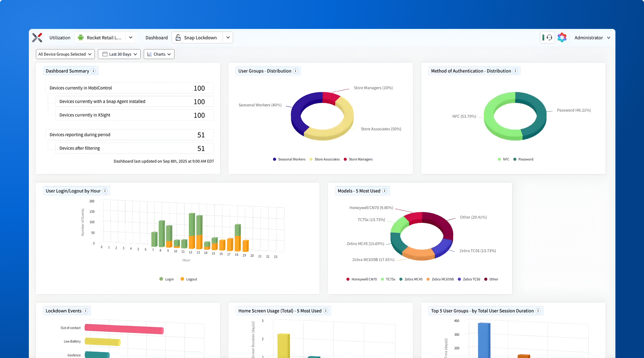
Task: Click the lock icon beside Snap Lockdown
Action: coord(178,37)
